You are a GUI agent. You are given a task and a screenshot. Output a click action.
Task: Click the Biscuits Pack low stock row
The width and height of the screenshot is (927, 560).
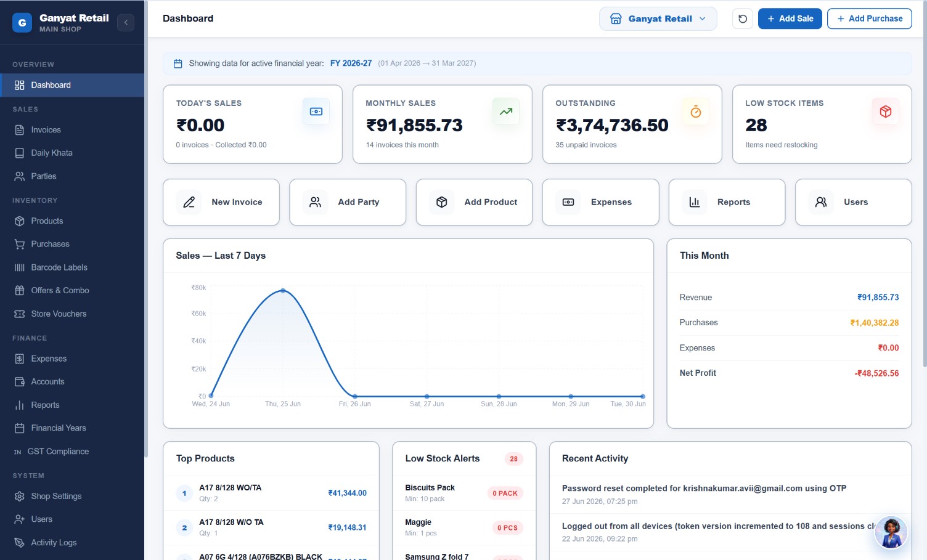click(x=464, y=493)
